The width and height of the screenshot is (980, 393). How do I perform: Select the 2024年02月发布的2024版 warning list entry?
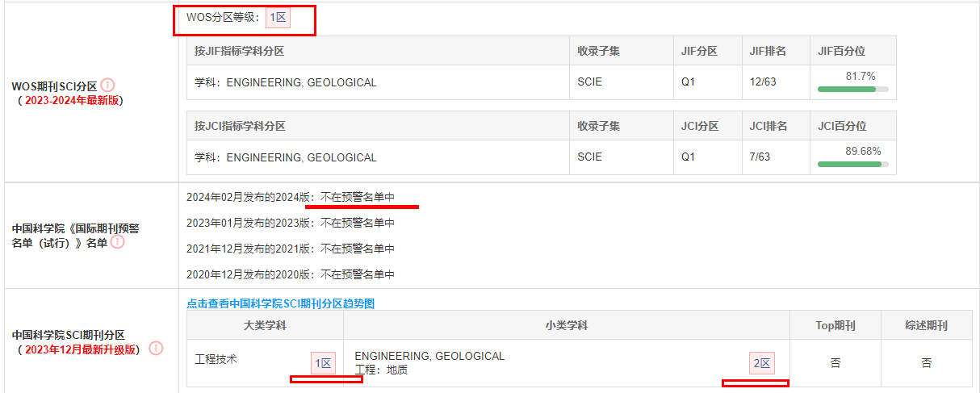291,197
